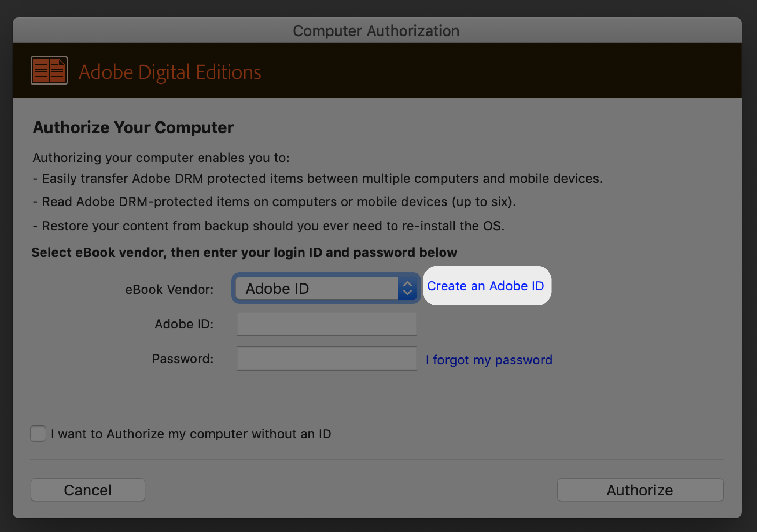The width and height of the screenshot is (757, 532).
Task: Click the Adobe ID field label text
Action: [184, 324]
